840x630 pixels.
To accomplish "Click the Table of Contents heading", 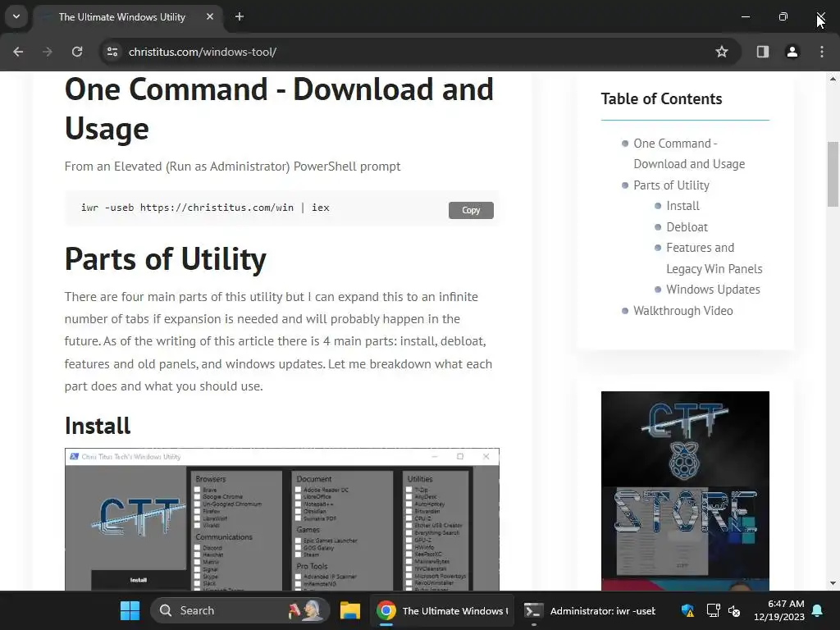I will pyautogui.click(x=662, y=99).
